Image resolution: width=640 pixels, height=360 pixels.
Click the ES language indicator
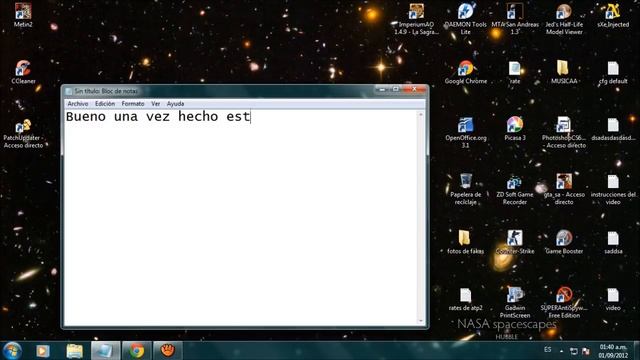[x=547, y=350]
